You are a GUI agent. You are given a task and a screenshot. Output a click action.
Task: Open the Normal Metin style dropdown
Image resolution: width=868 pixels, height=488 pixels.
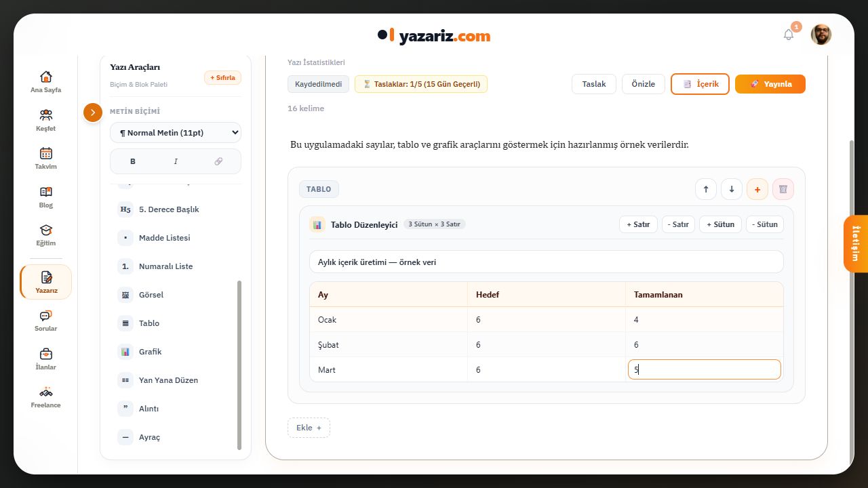coord(176,133)
